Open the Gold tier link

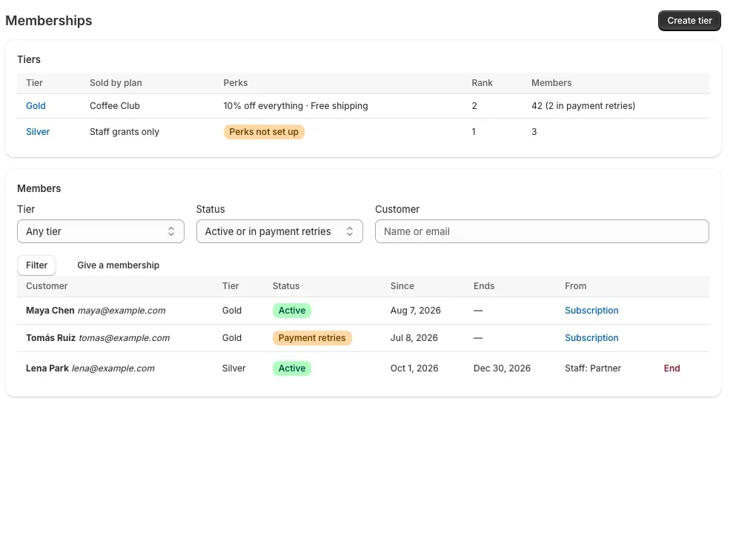coord(36,106)
